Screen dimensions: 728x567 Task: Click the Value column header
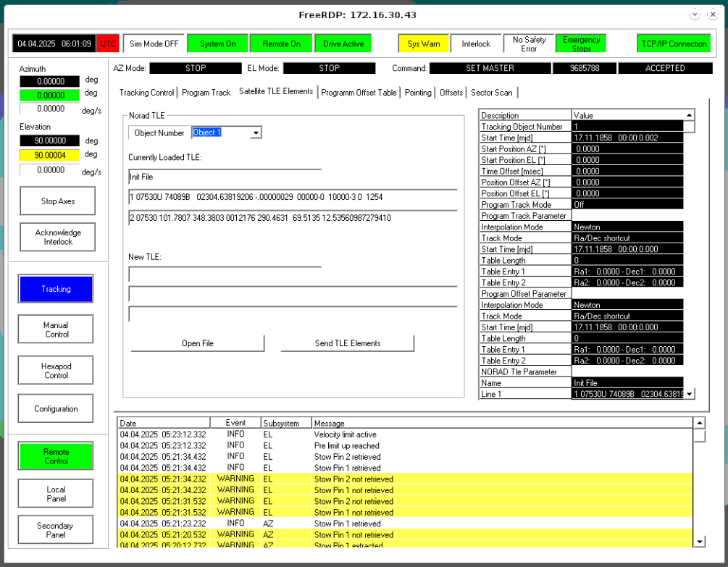(x=628, y=115)
